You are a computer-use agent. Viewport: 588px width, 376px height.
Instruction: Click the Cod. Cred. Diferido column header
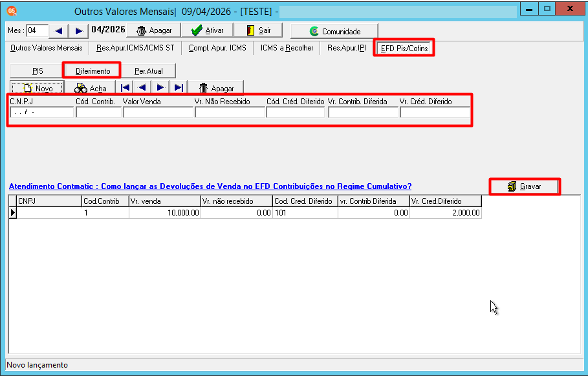tap(305, 201)
